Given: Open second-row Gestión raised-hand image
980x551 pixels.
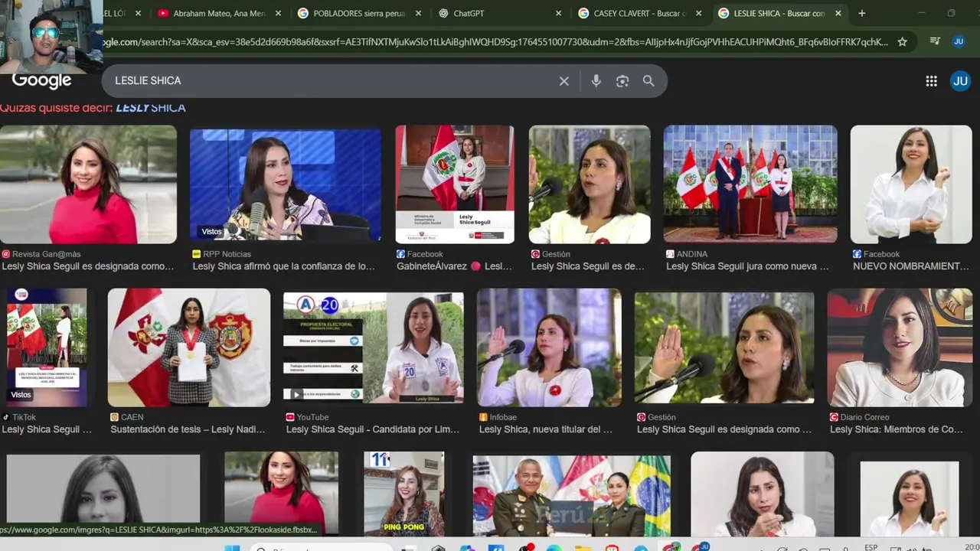Looking at the screenshot, I should pyautogui.click(x=724, y=347).
